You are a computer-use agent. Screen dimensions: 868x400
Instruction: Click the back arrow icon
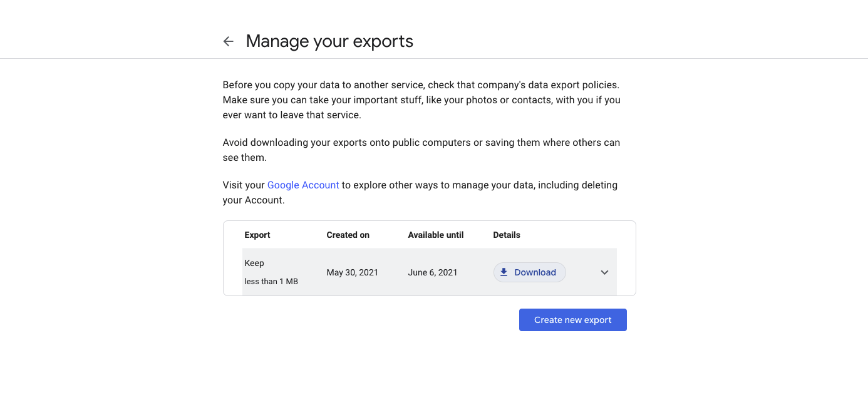pyautogui.click(x=229, y=41)
